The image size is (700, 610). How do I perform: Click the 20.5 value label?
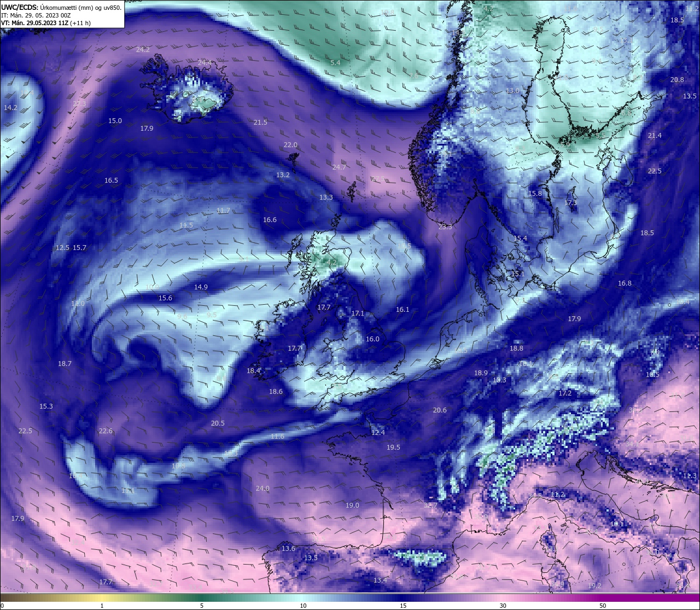pyautogui.click(x=218, y=423)
